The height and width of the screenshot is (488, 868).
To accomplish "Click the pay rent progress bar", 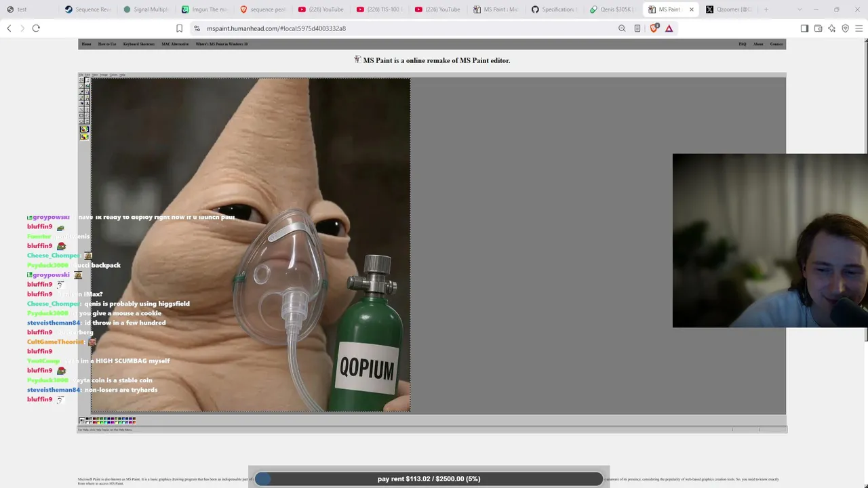I will click(429, 479).
